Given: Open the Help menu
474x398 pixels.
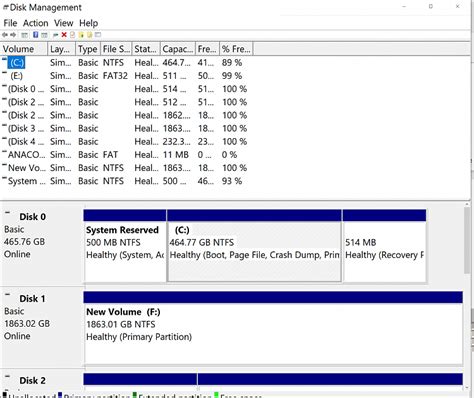Looking at the screenshot, I should (89, 23).
